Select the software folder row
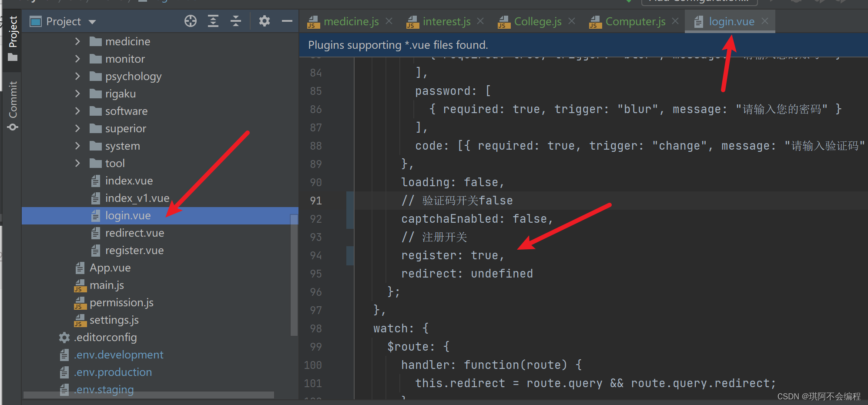 click(x=160, y=111)
